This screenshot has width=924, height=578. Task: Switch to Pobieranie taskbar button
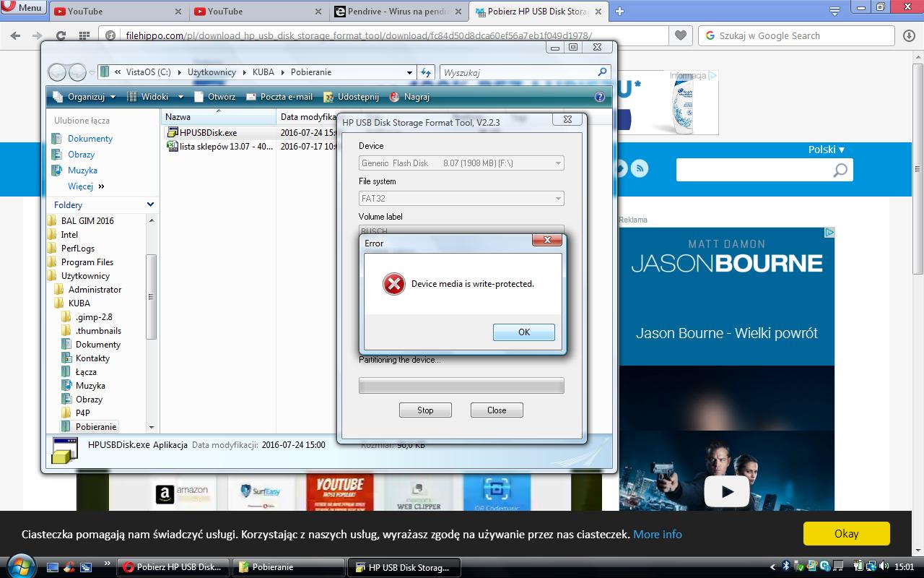tap(290, 567)
